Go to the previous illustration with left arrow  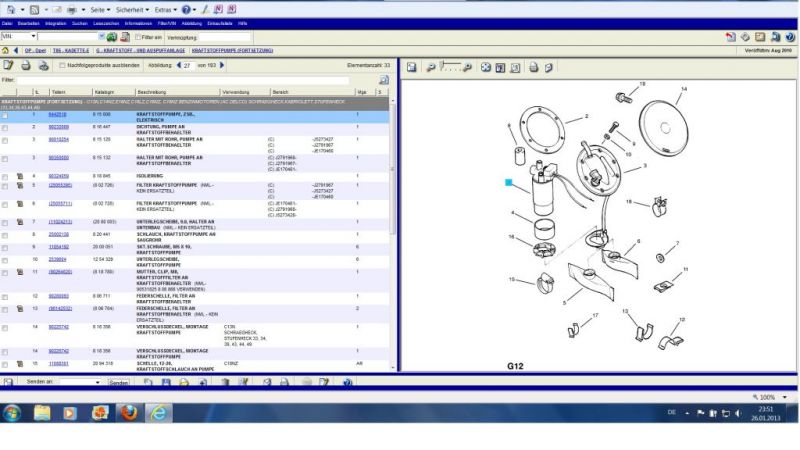[177, 66]
